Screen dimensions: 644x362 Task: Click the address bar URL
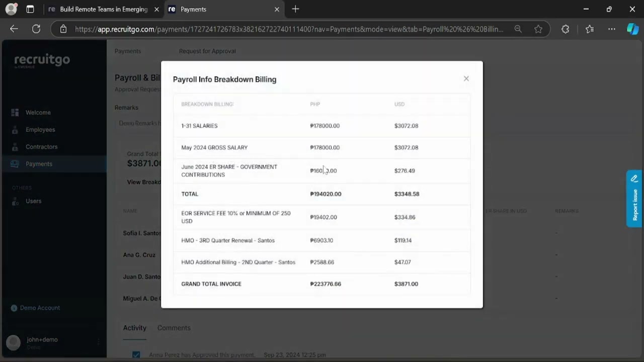(x=289, y=29)
